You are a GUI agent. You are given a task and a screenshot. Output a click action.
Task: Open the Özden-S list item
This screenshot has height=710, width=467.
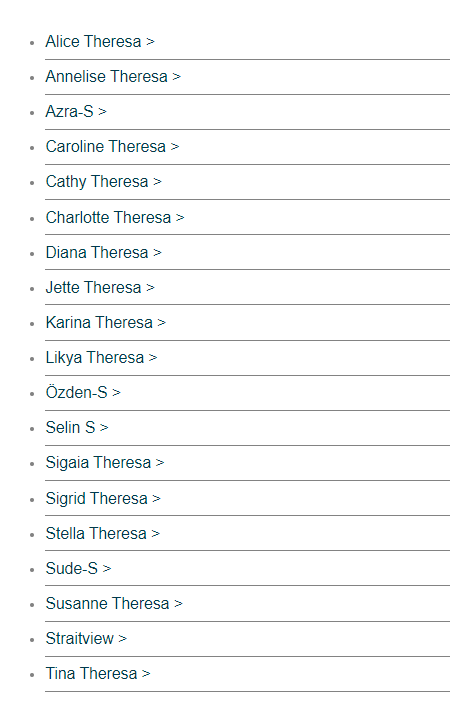tap(83, 393)
